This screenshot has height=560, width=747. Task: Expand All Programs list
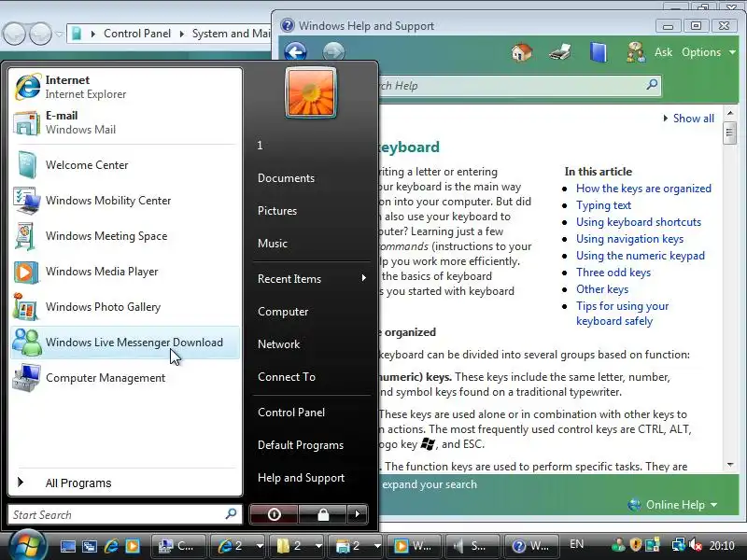coord(125,483)
